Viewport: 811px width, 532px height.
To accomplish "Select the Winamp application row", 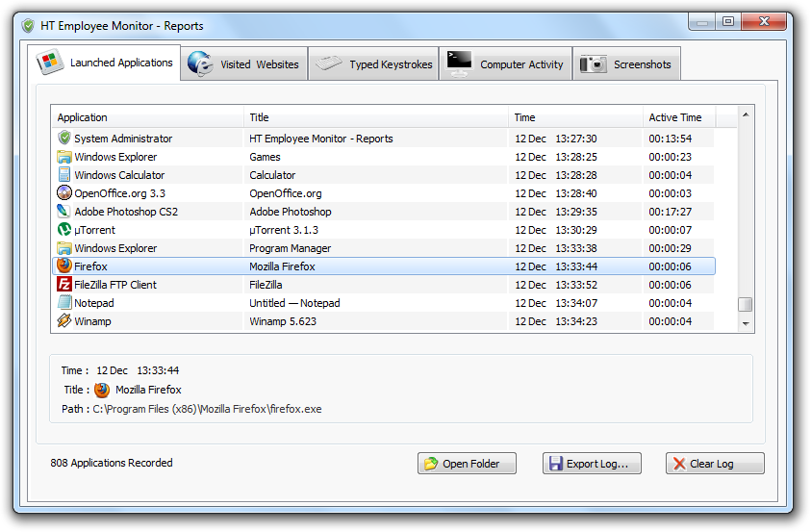I will click(x=383, y=321).
